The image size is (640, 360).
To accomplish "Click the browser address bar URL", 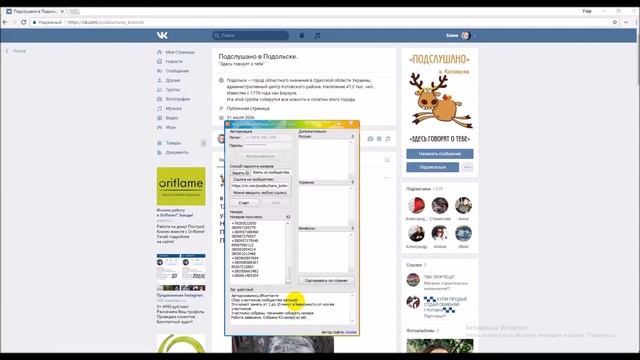I will point(106,22).
